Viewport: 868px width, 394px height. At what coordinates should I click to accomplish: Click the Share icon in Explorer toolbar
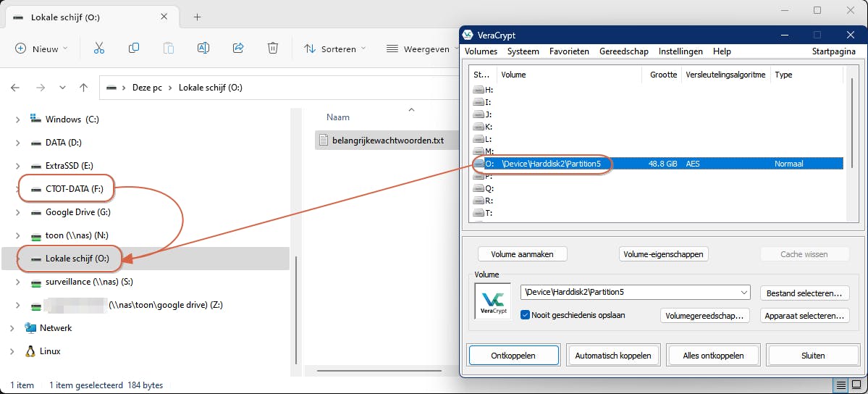(238, 49)
